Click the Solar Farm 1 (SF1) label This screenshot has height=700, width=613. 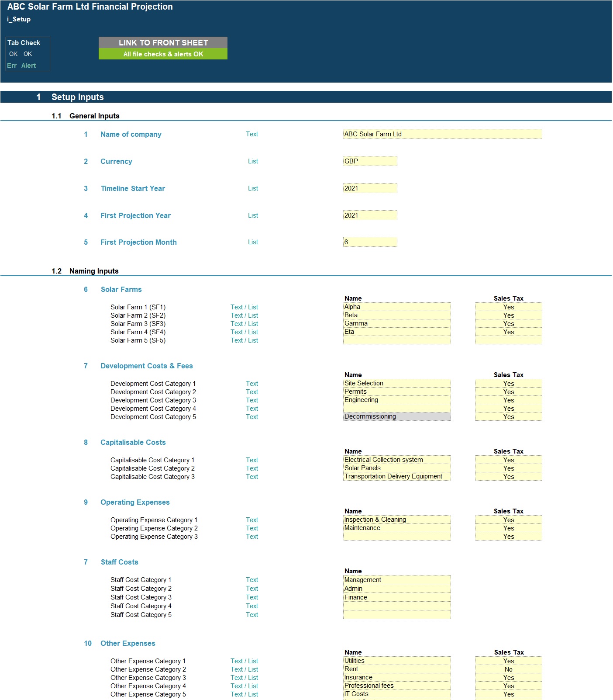click(x=138, y=307)
